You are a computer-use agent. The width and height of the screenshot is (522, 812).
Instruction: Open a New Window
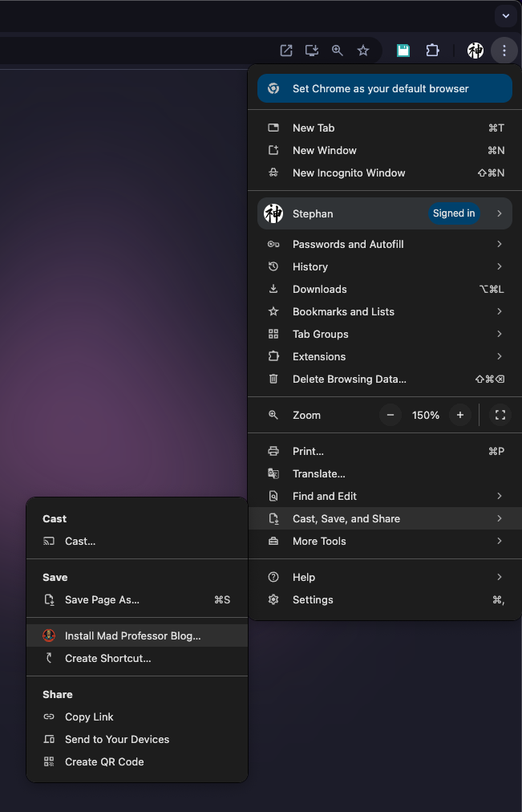tap(385, 150)
